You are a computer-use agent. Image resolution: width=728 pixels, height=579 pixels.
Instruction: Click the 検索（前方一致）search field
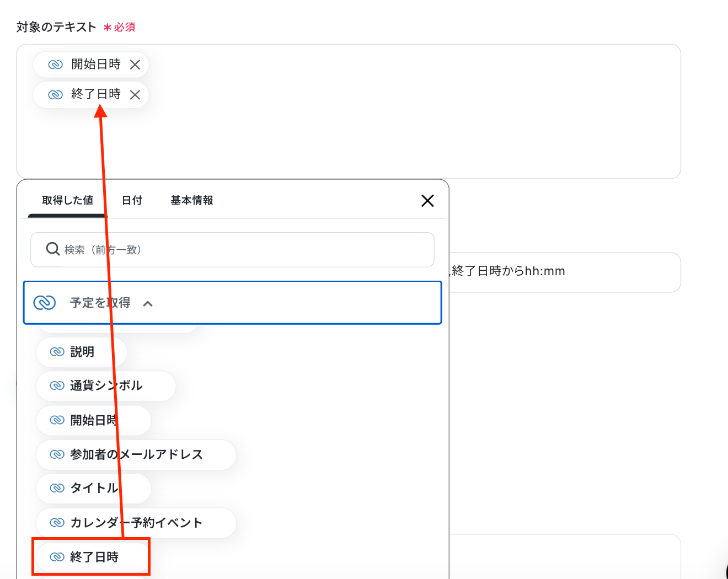232,250
